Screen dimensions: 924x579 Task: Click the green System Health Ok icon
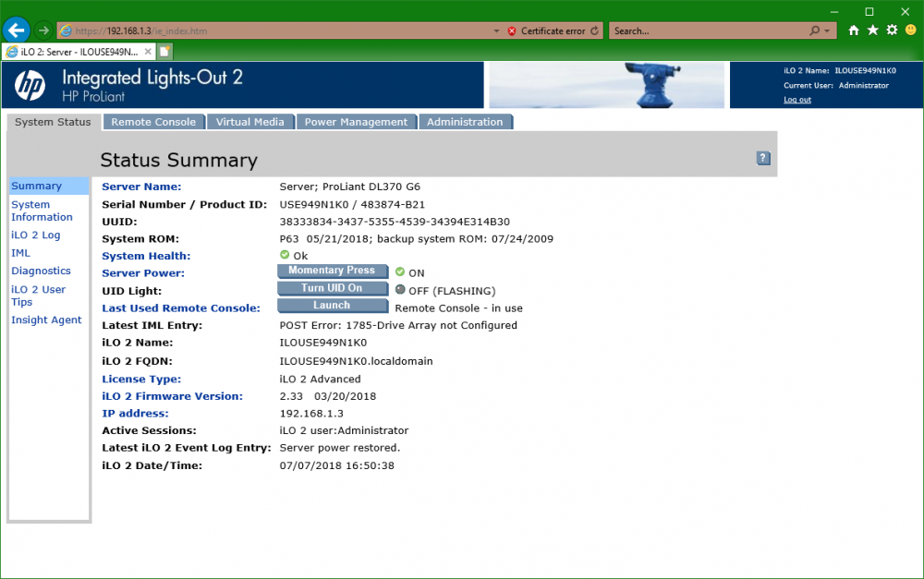[x=285, y=255]
